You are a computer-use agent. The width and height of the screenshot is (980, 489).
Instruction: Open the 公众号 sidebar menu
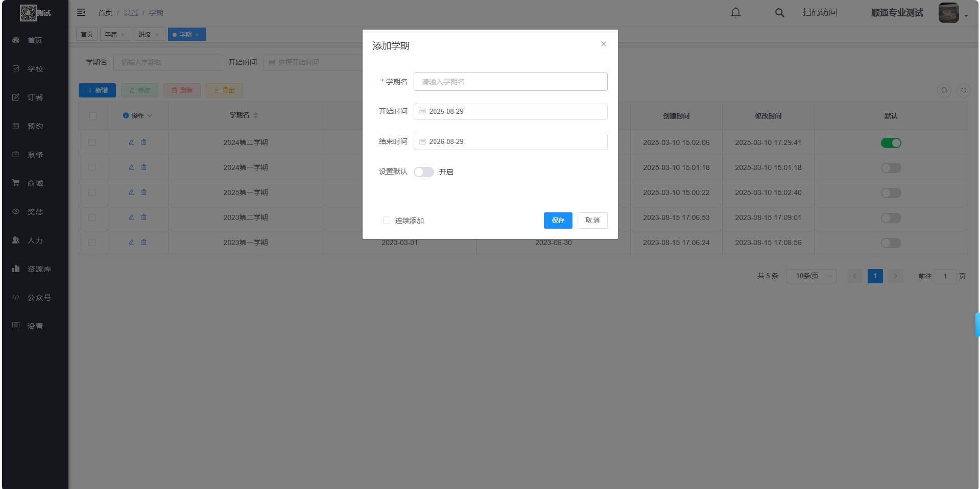[35, 298]
